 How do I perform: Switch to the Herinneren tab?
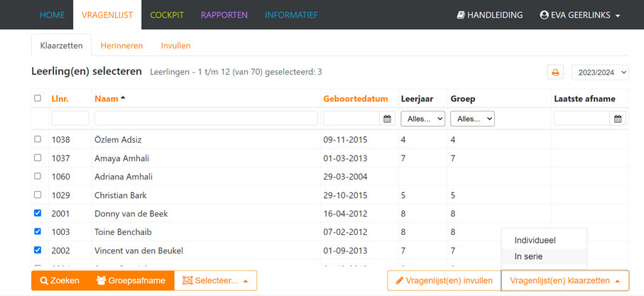(122, 45)
